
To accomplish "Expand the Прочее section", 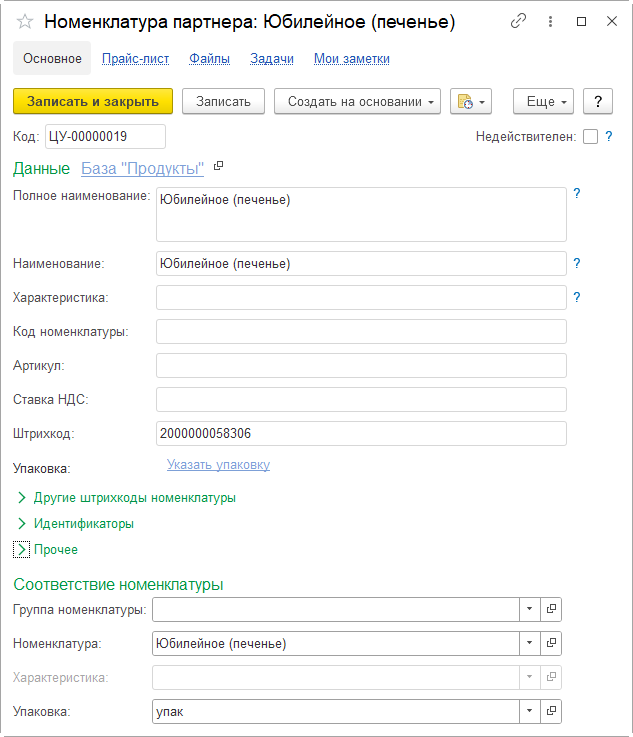I will [46, 549].
